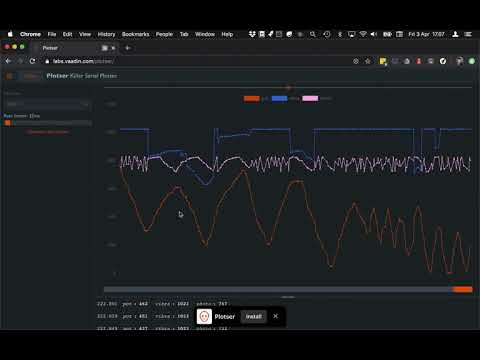Click the red extension icon in toolbar
Viewport: 480px width, 360px height.
point(419,61)
